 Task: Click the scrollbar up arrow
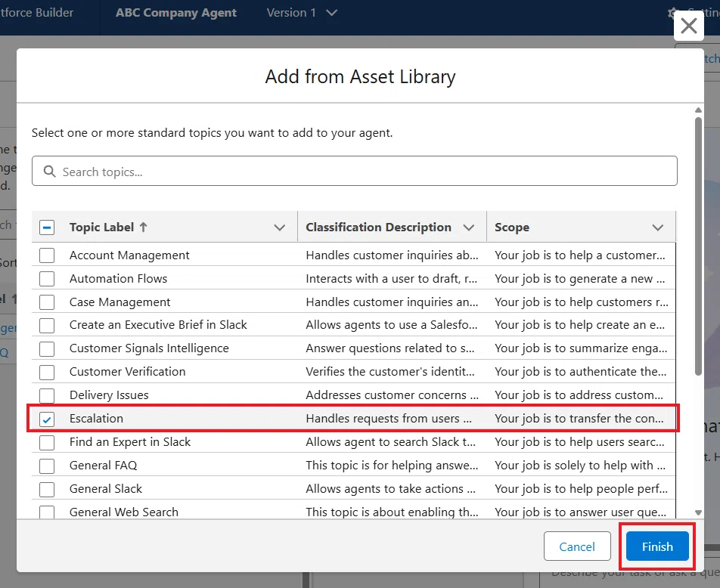coord(698,110)
